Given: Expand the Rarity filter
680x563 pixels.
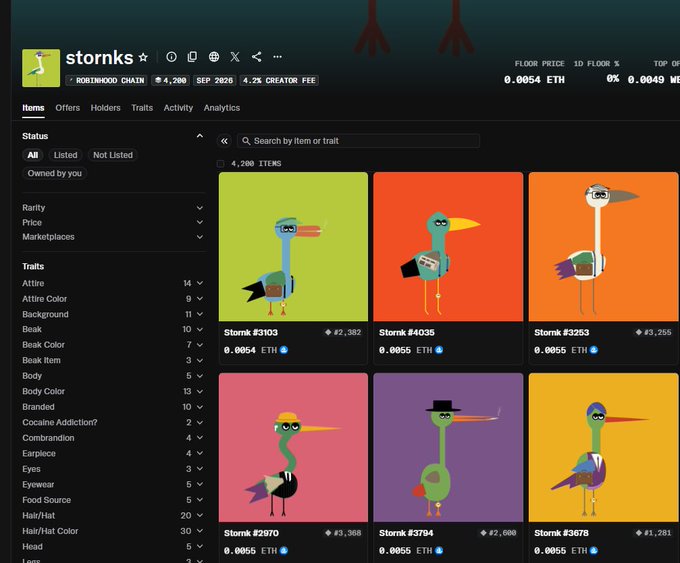Looking at the screenshot, I should click(113, 208).
